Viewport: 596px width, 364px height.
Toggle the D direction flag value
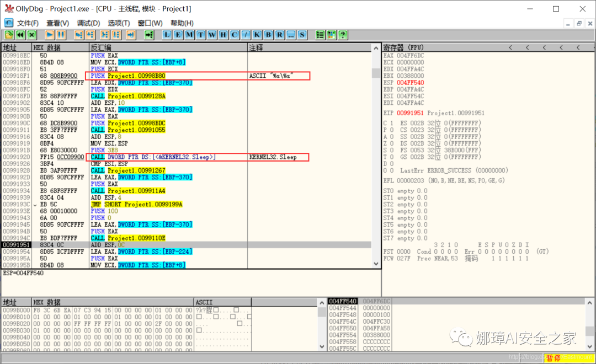coord(392,164)
